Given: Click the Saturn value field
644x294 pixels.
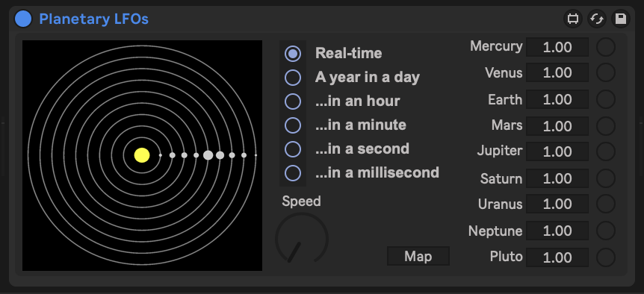Looking at the screenshot, I should click(x=557, y=178).
